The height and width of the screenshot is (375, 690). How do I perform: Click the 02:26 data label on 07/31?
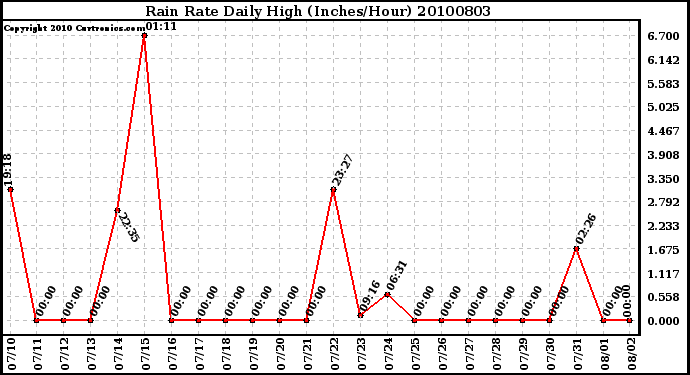pos(585,230)
